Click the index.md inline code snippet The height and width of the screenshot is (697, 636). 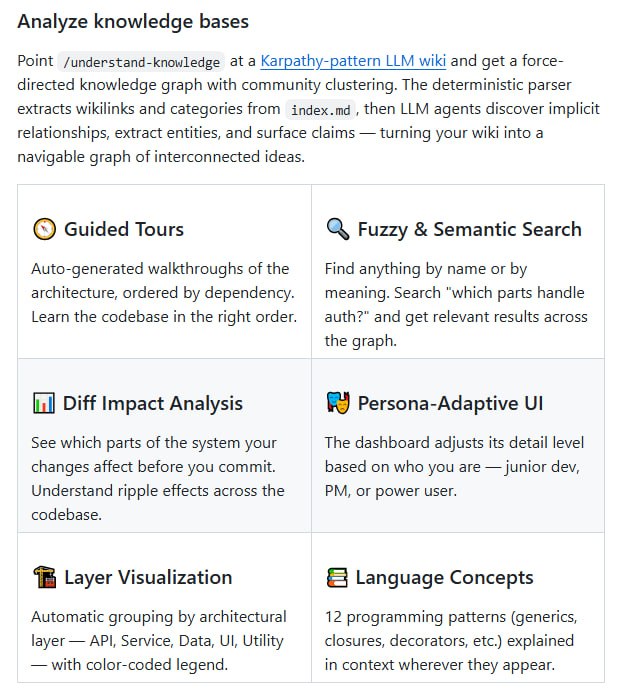[320, 109]
